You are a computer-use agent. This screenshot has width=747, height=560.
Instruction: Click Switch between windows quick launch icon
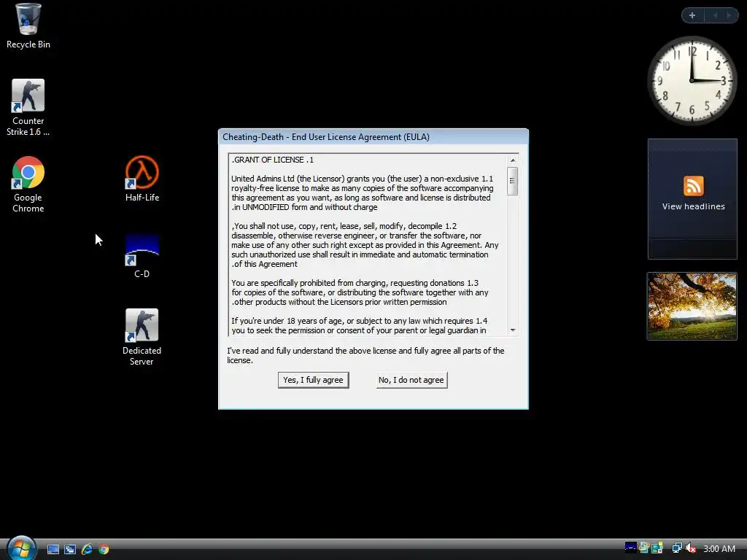tap(69, 549)
